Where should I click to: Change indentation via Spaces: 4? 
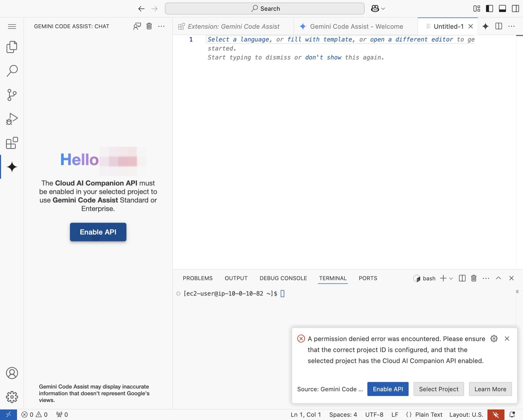point(343,414)
